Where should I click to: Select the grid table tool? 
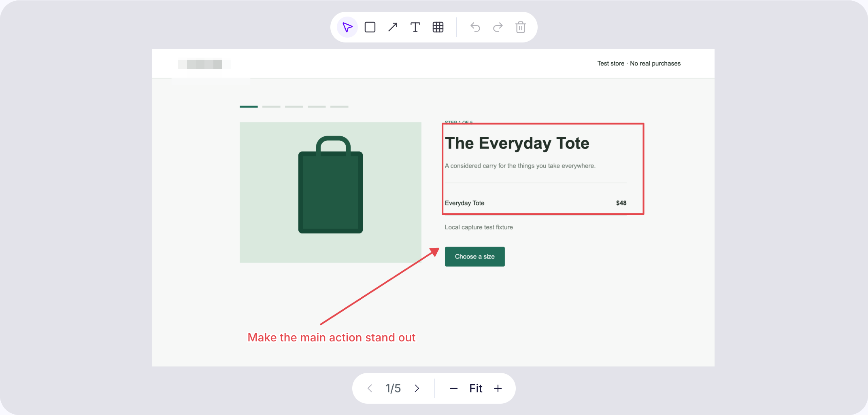coord(438,27)
